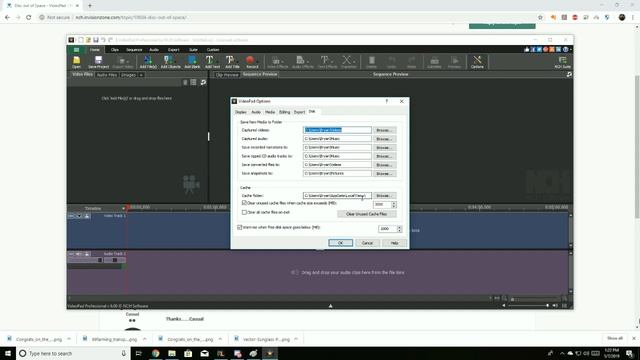This screenshot has height=360, width=640.
Task: Click the Open project icon in VideoPad toolbar
Action: click(x=76, y=62)
